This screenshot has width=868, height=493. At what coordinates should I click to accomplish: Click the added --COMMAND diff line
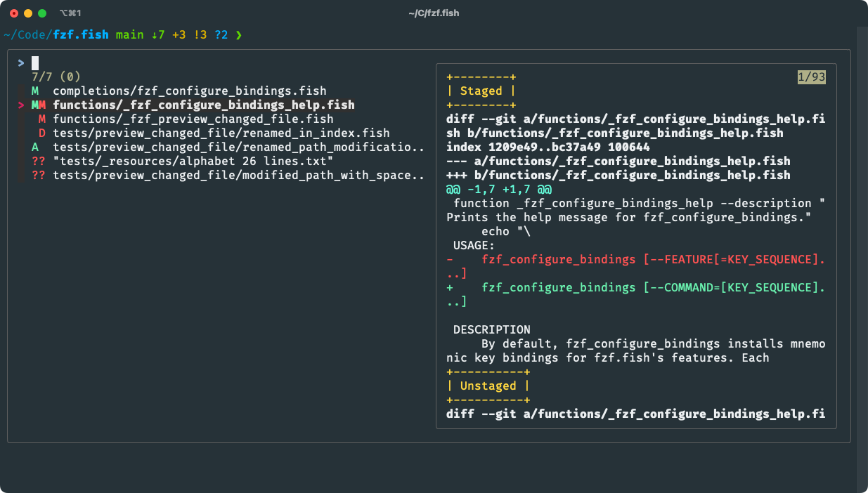click(x=636, y=294)
